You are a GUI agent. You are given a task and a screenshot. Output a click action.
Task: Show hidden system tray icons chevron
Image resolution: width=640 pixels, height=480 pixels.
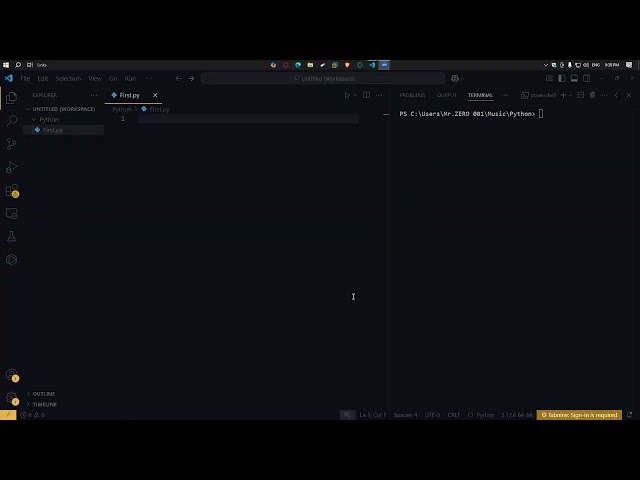click(545, 65)
